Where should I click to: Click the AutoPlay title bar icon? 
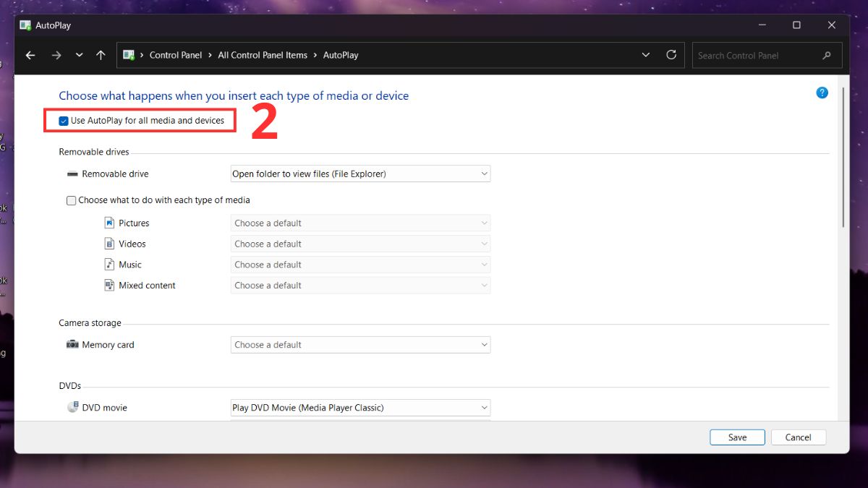(25, 25)
